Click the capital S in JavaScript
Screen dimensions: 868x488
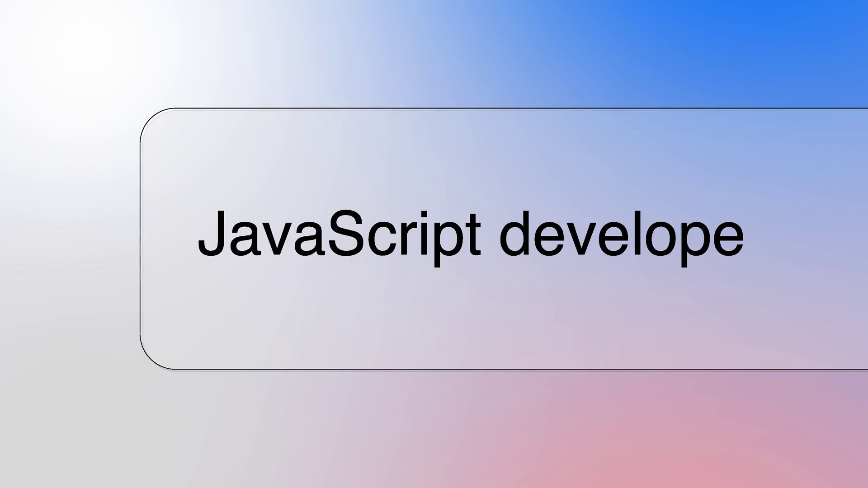(346, 234)
